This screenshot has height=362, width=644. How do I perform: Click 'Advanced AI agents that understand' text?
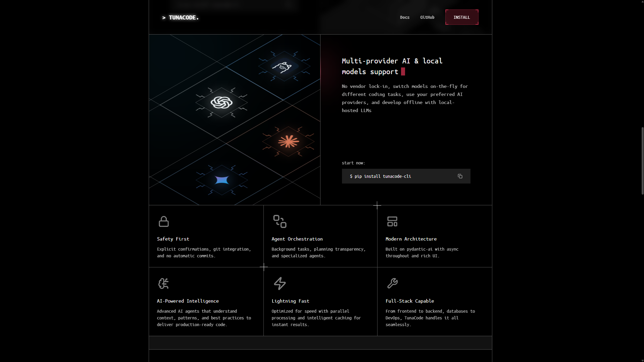(204, 318)
